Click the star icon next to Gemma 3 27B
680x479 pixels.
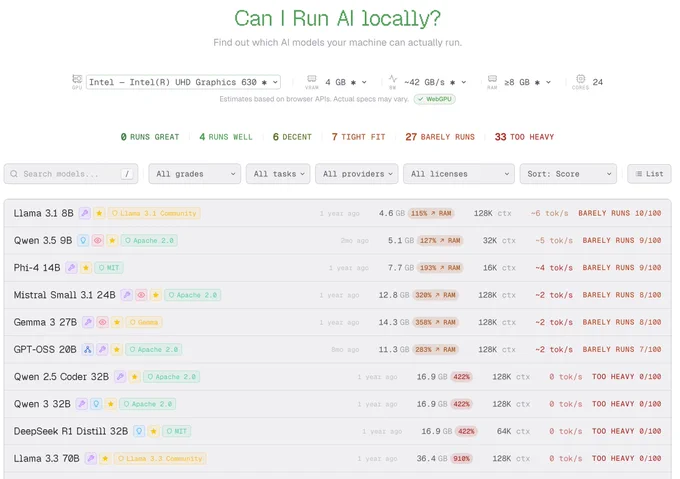click(117, 323)
